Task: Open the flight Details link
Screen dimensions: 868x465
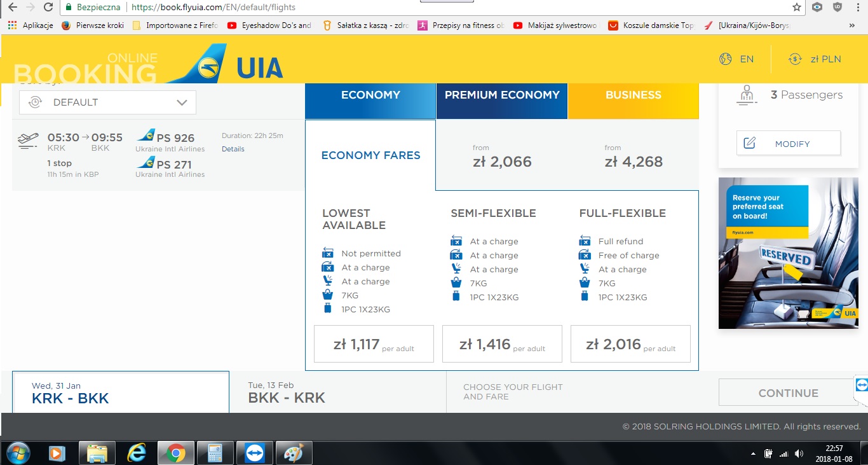Action: (233, 149)
